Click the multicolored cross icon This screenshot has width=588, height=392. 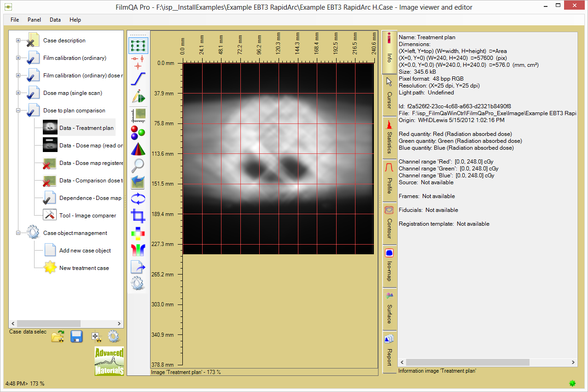138,233
